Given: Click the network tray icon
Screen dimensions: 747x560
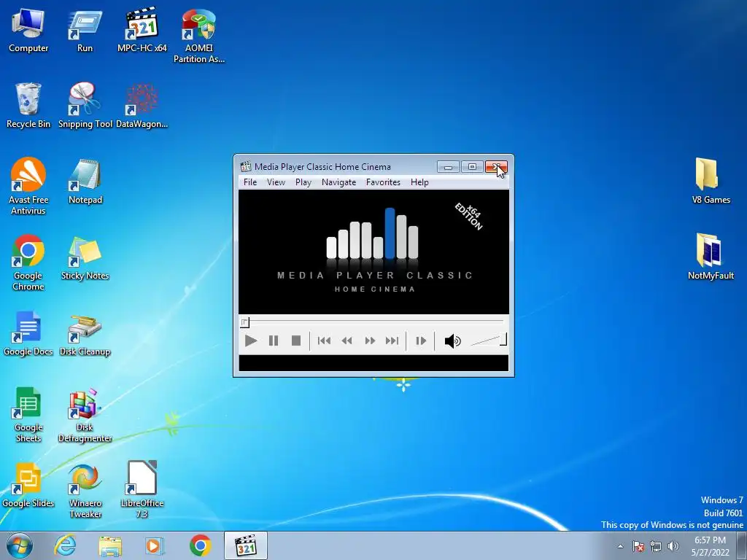Looking at the screenshot, I should coord(656,546).
